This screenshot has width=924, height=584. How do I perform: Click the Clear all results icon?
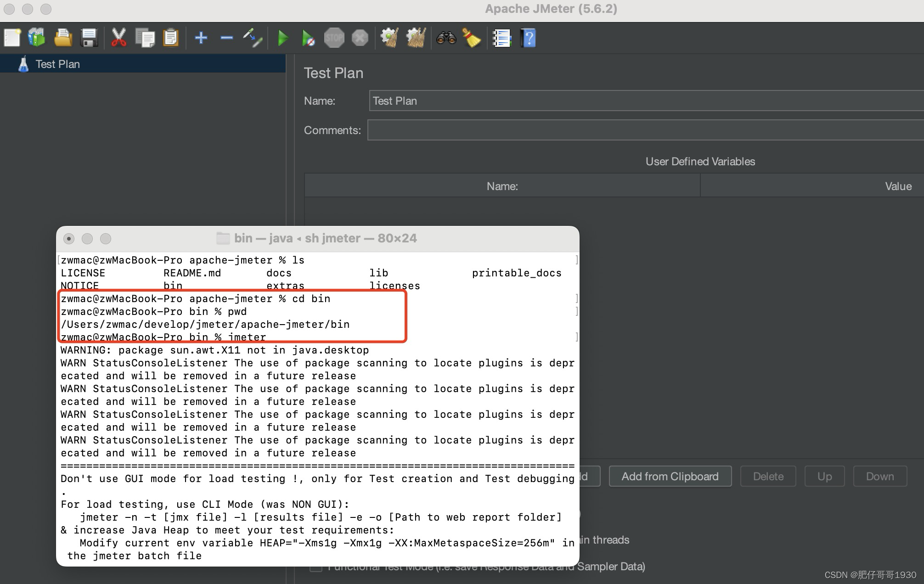coord(471,38)
